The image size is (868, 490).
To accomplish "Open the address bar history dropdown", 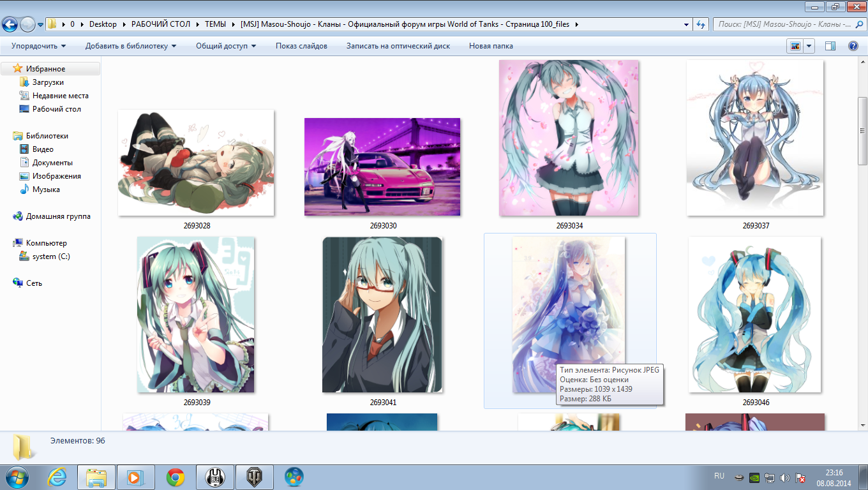I will click(x=686, y=24).
